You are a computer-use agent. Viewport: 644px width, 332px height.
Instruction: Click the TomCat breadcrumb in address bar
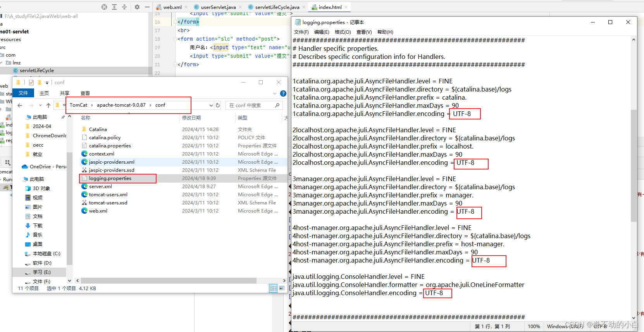pyautogui.click(x=79, y=105)
